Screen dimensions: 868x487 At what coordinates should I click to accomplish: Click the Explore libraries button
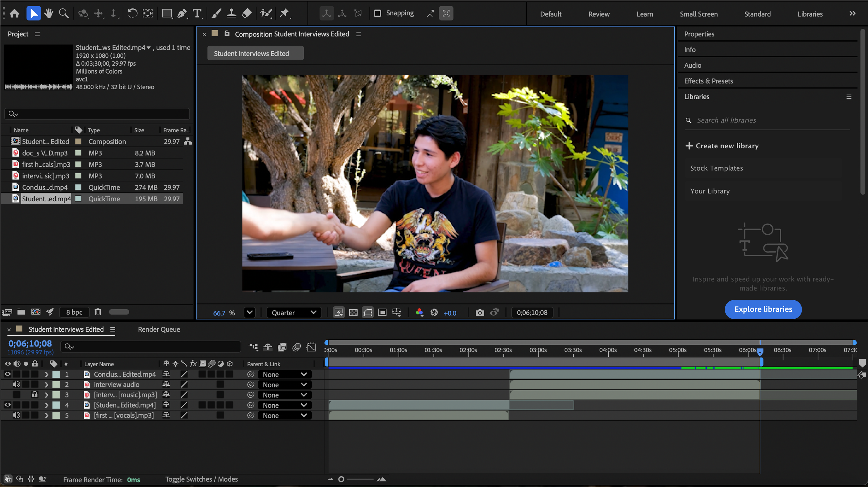(x=763, y=309)
